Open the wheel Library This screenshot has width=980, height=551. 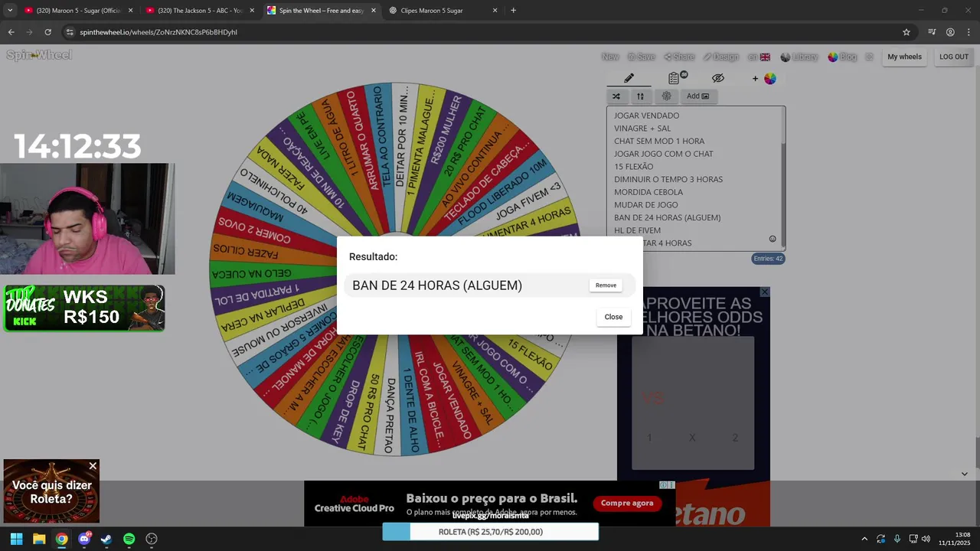(x=799, y=57)
